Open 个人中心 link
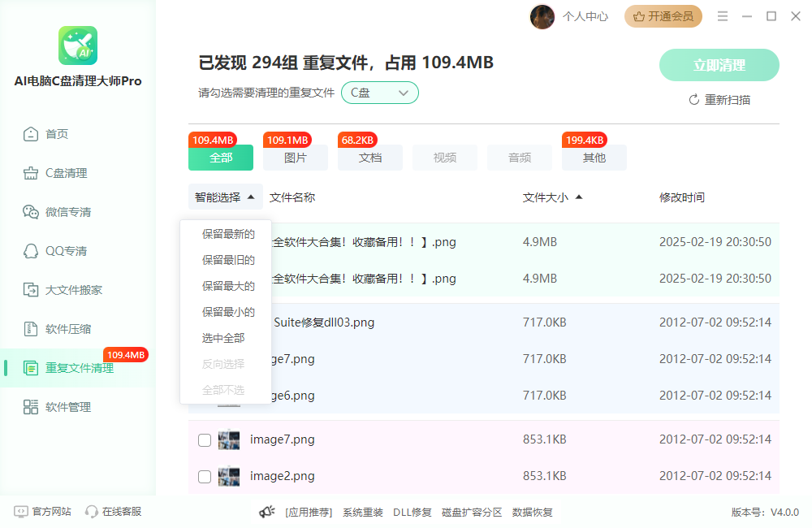Screen dimensions: 812x528 point(585,16)
